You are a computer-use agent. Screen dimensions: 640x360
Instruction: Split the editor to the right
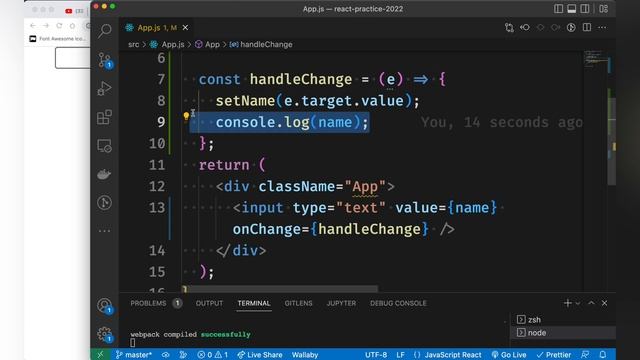click(x=587, y=27)
